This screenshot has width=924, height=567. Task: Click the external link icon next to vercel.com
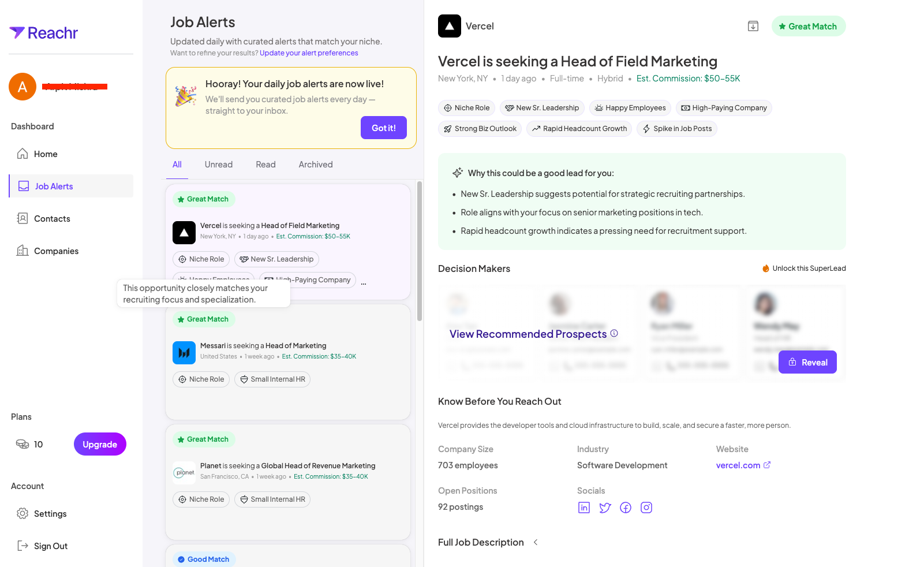pyautogui.click(x=767, y=465)
